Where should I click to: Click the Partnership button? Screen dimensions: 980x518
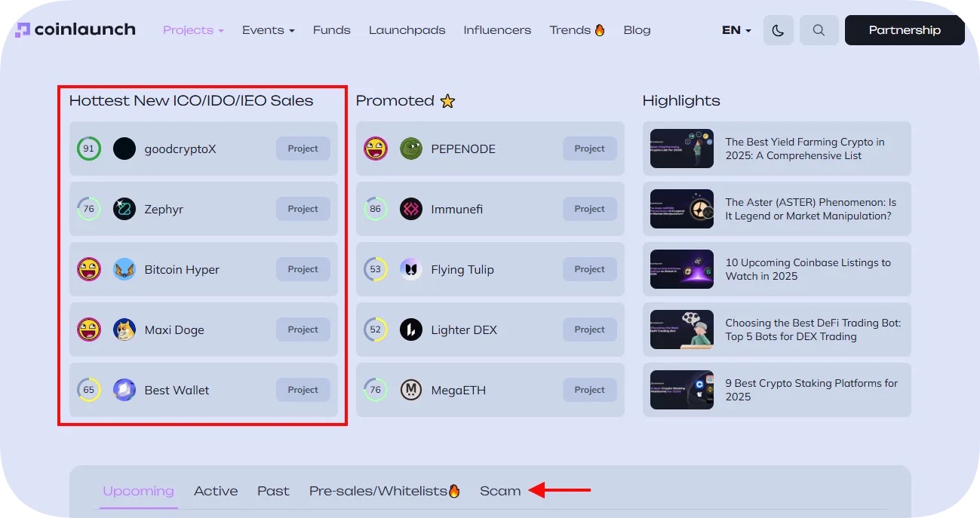905,30
